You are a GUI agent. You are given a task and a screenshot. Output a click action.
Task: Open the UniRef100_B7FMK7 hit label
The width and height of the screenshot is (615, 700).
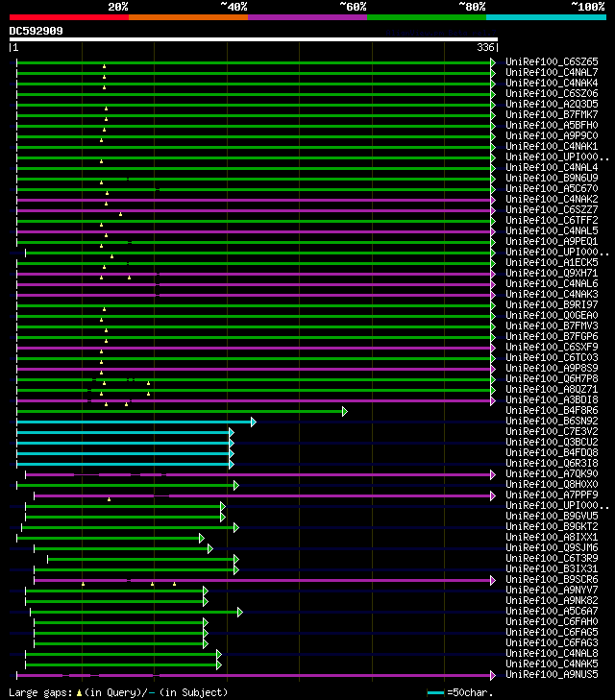point(552,114)
